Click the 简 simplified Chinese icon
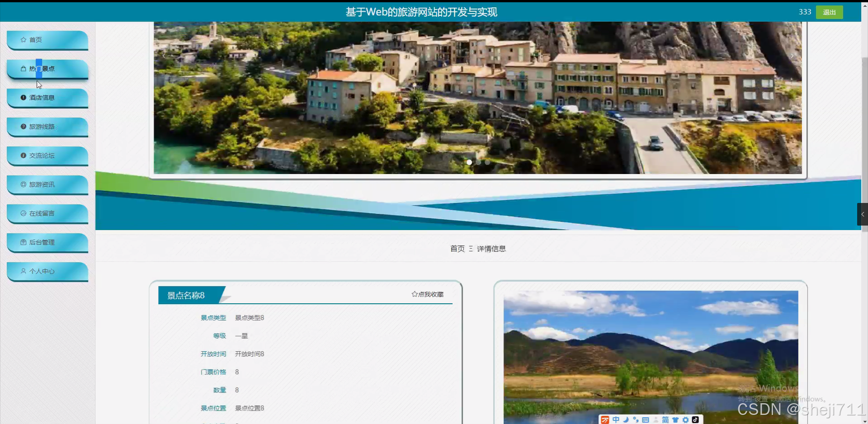 coord(665,419)
